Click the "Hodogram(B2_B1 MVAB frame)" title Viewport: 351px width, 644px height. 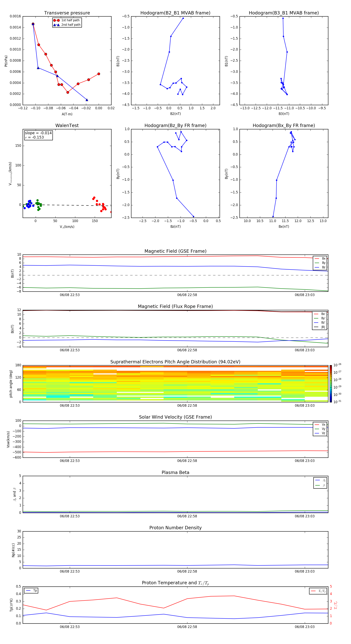pyautogui.click(x=175, y=13)
